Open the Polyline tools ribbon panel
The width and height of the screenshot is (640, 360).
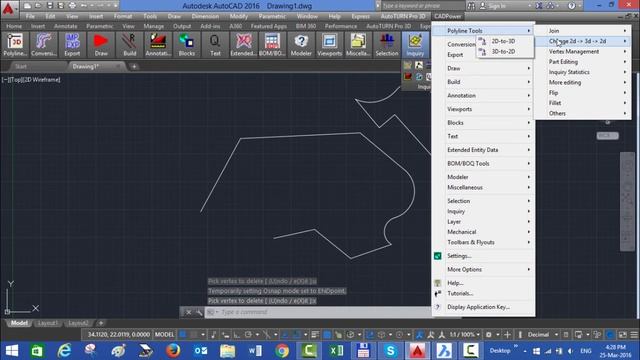[15, 45]
